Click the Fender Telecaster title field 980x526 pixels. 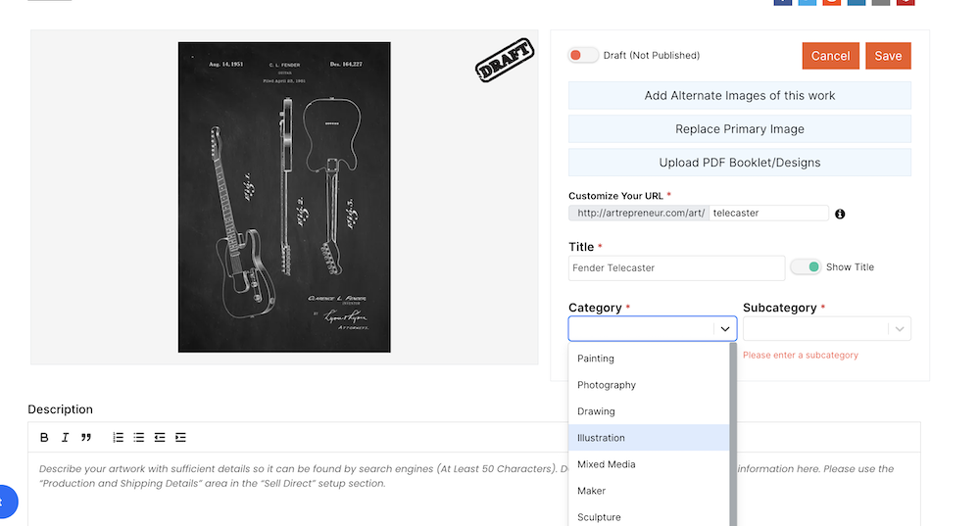click(x=676, y=268)
